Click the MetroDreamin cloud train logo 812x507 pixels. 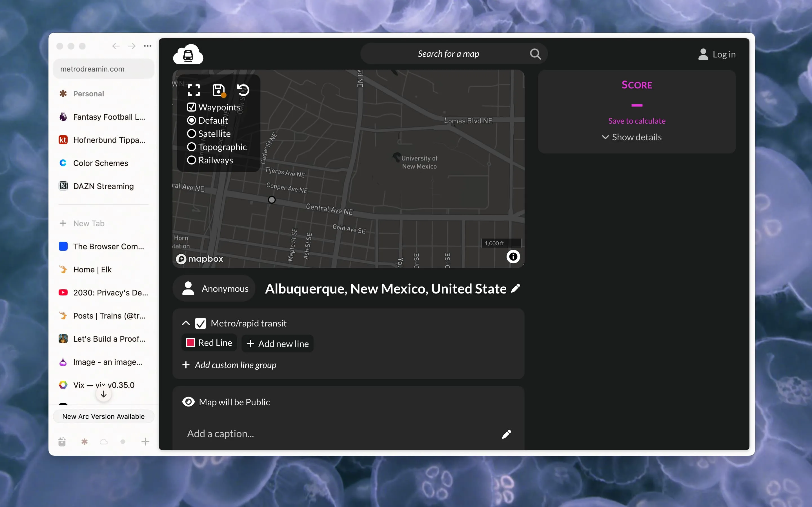coord(188,54)
